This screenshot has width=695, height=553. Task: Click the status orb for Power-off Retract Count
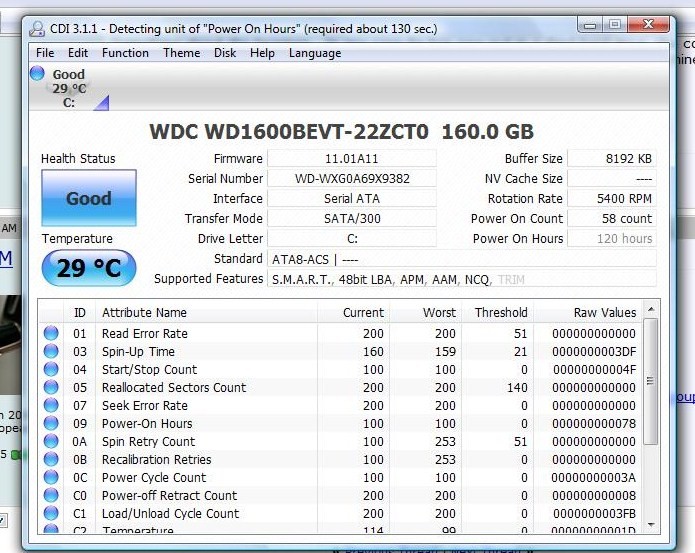51,495
